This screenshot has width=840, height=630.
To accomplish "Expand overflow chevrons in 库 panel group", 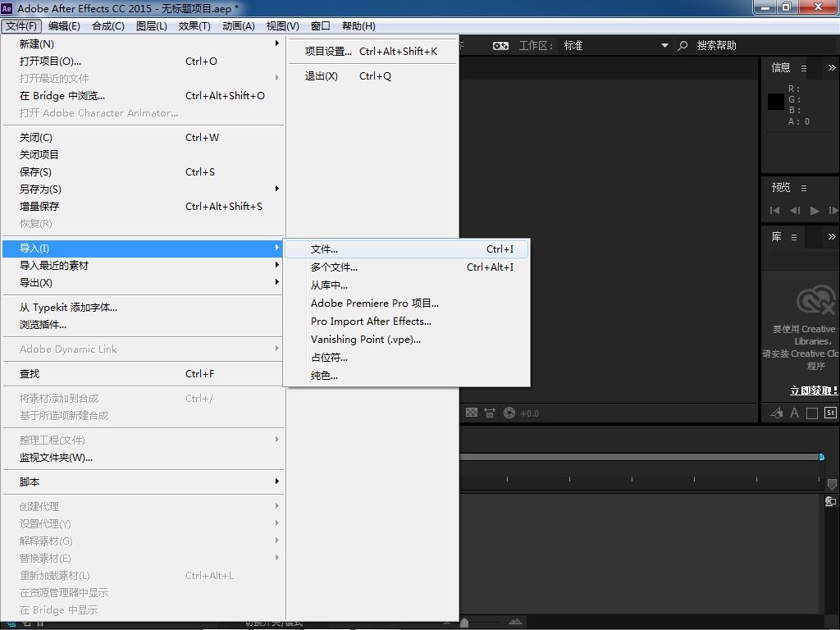I will [x=832, y=237].
